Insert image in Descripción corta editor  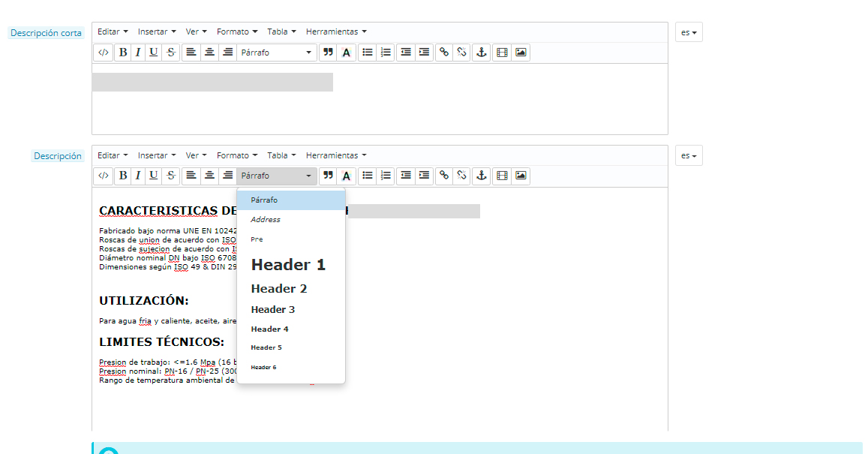[521, 53]
